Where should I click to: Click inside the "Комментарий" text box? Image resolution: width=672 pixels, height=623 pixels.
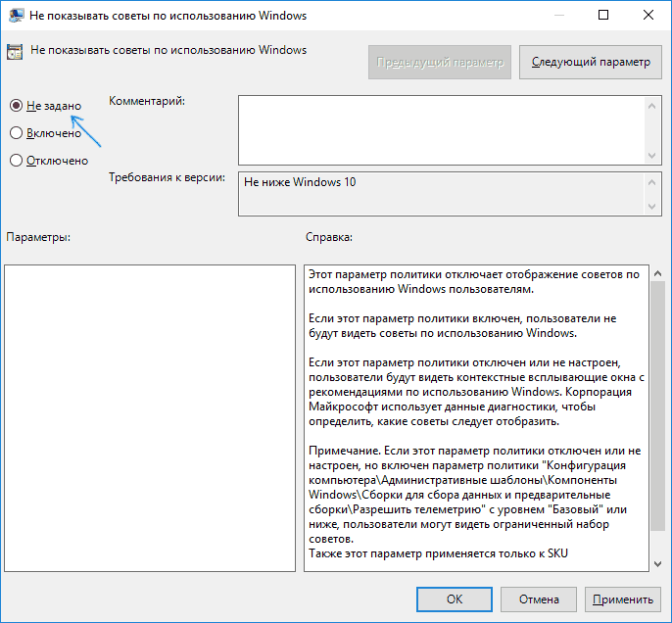click(442, 130)
